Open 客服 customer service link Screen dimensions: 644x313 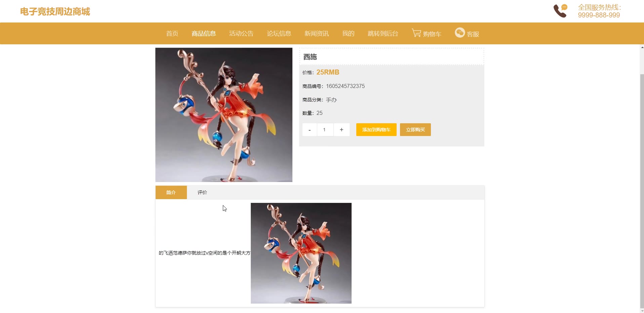(x=473, y=34)
